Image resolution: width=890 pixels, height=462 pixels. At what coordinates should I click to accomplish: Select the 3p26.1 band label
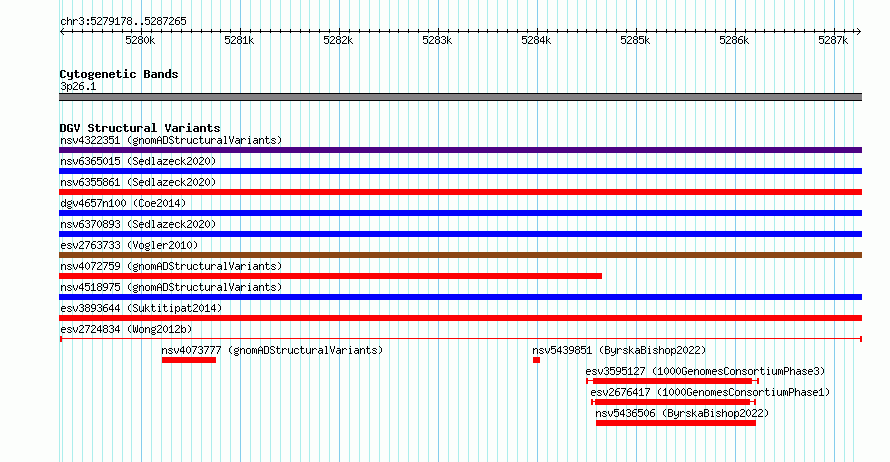78,86
